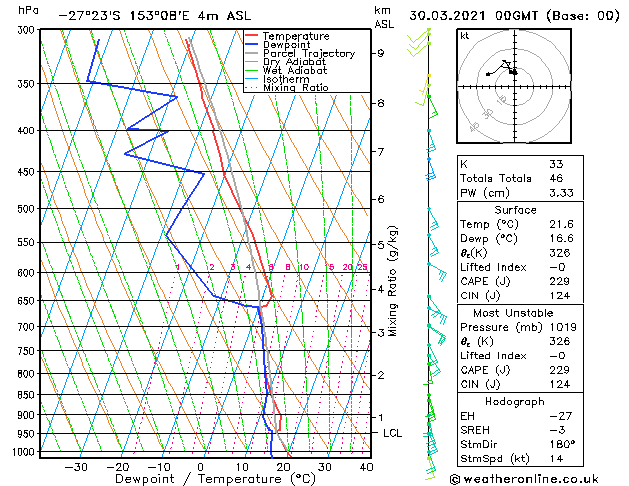The height and width of the screenshot is (486, 629).
Task: Click the hodograph wind plot
Action: pyautogui.click(x=514, y=86)
